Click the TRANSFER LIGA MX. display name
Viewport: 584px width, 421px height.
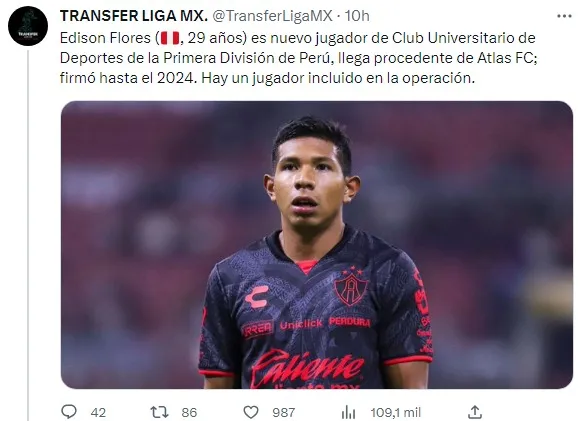(134, 16)
